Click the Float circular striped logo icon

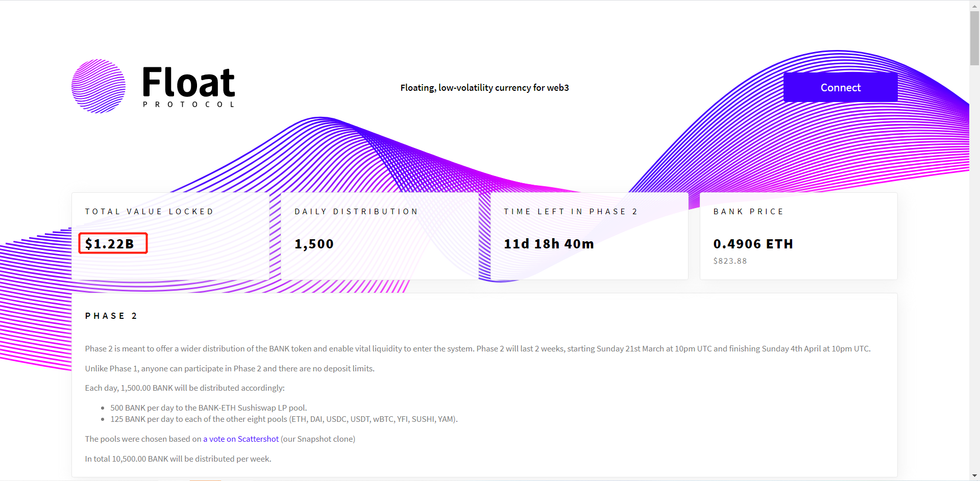point(99,86)
